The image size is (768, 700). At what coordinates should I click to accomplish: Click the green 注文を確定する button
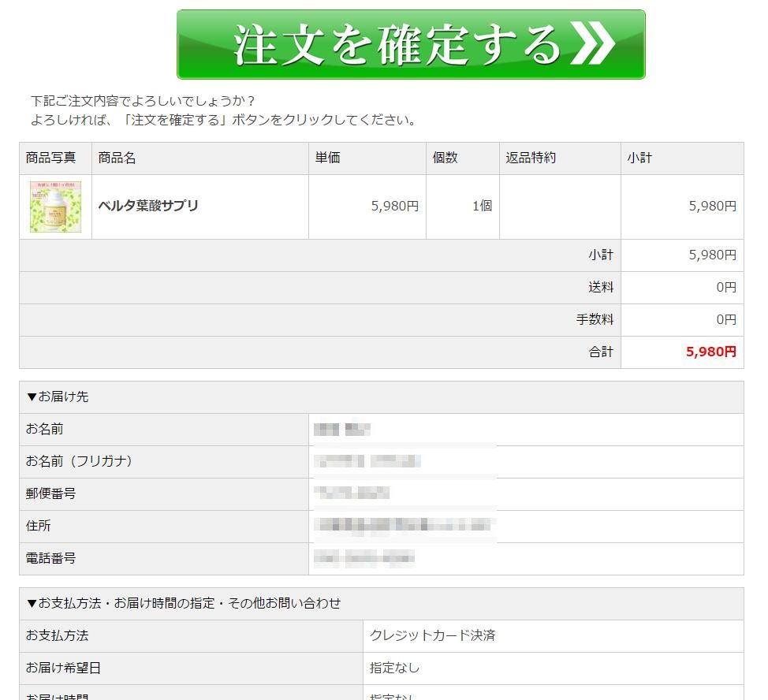click(410, 45)
